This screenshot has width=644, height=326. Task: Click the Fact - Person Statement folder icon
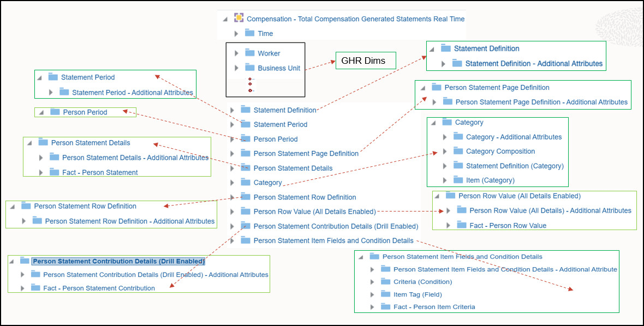pos(54,172)
